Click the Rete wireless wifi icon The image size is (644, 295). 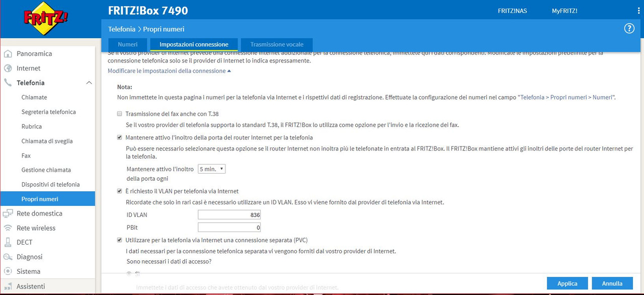[8, 228]
